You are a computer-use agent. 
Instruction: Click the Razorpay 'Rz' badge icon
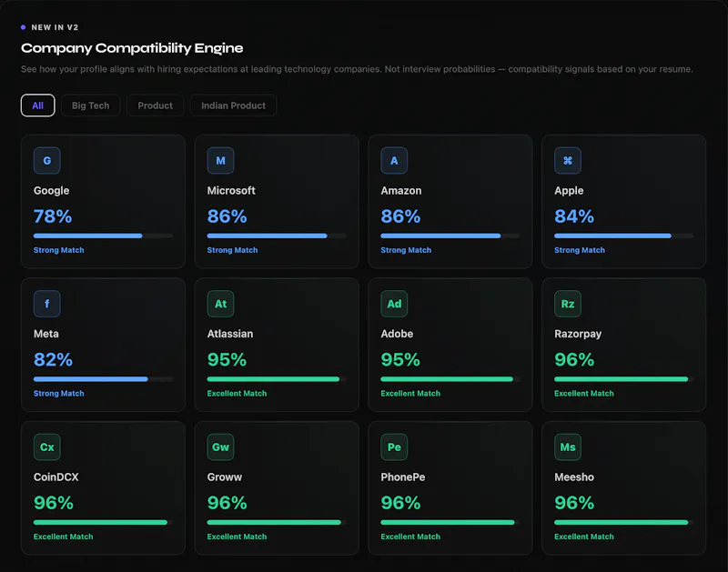(x=568, y=304)
